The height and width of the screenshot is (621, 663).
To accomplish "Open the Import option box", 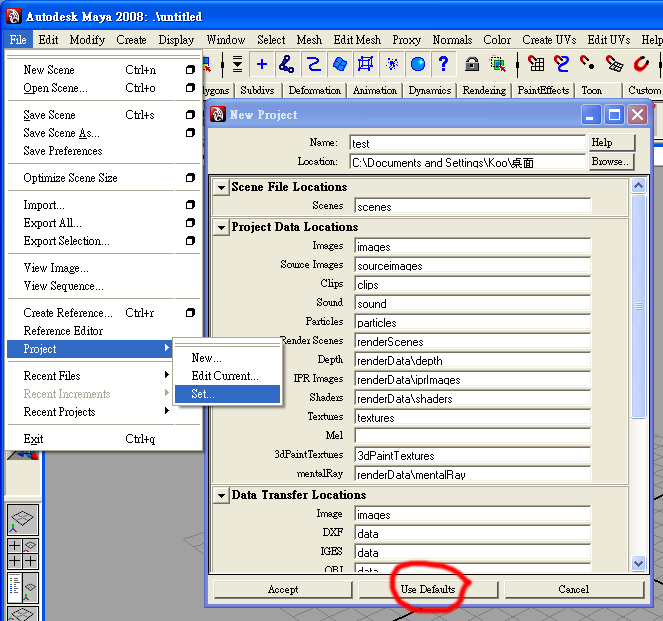I will click(190, 205).
